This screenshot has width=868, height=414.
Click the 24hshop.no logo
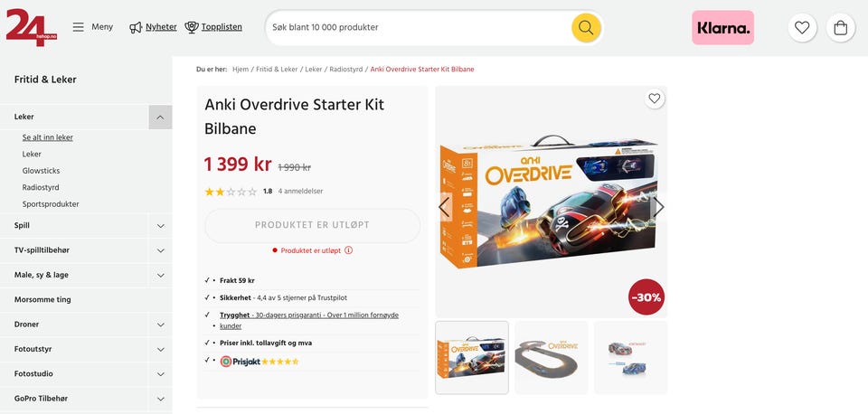point(31,27)
